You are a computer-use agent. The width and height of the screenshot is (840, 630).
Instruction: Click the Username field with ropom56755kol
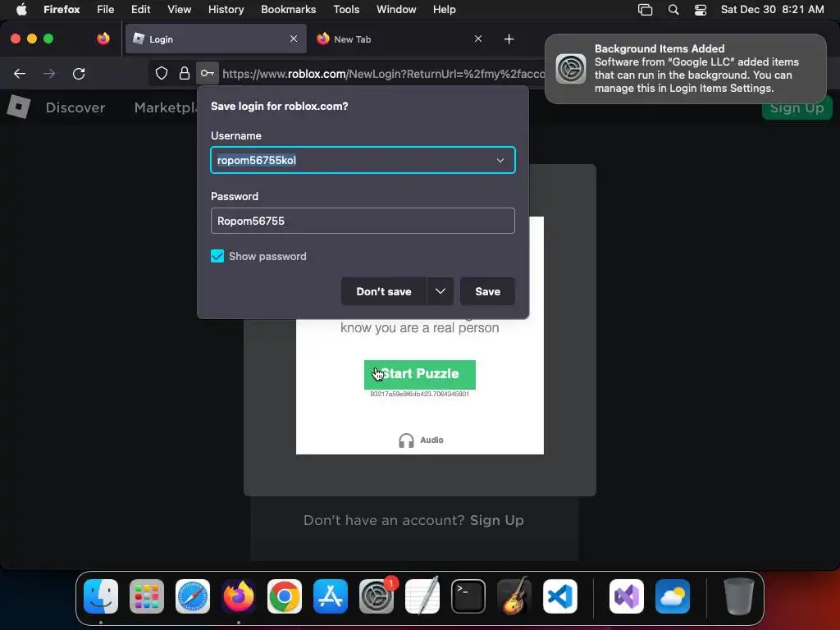pyautogui.click(x=363, y=160)
